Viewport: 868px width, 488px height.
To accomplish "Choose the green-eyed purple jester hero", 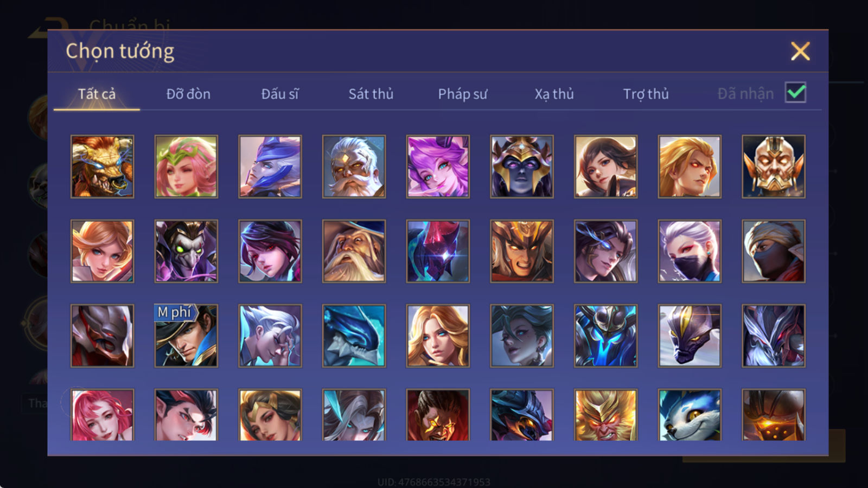I will (186, 251).
